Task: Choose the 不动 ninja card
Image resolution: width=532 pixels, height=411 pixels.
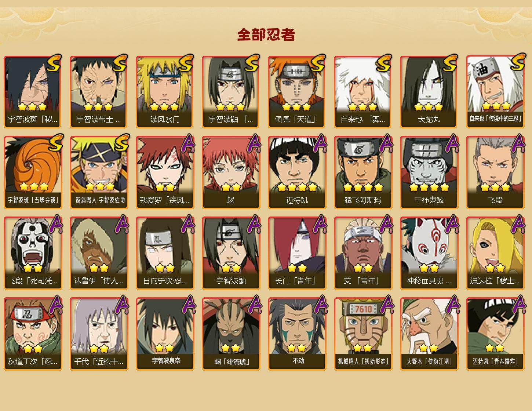Action: tap(297, 334)
